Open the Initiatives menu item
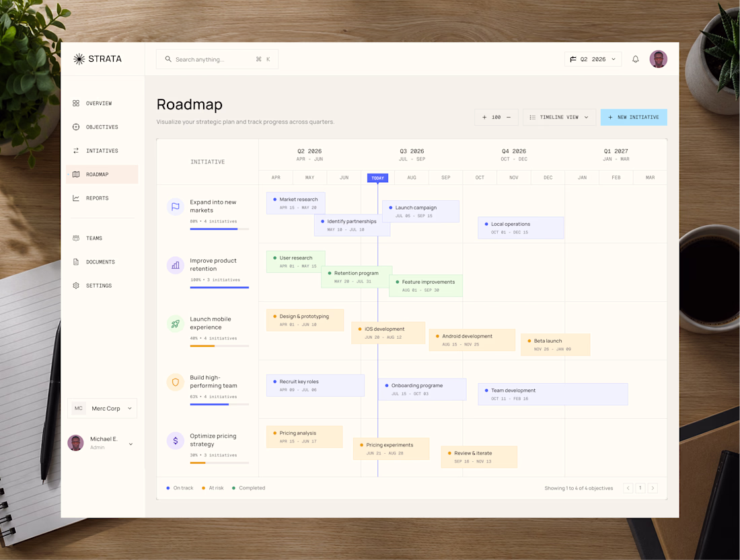 click(x=102, y=151)
